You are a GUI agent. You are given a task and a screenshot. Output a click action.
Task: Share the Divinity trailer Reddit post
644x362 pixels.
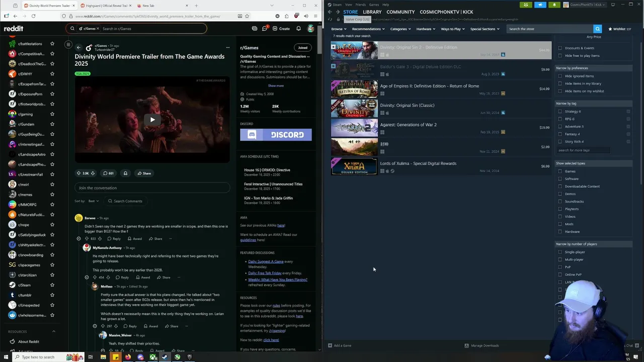144,173
